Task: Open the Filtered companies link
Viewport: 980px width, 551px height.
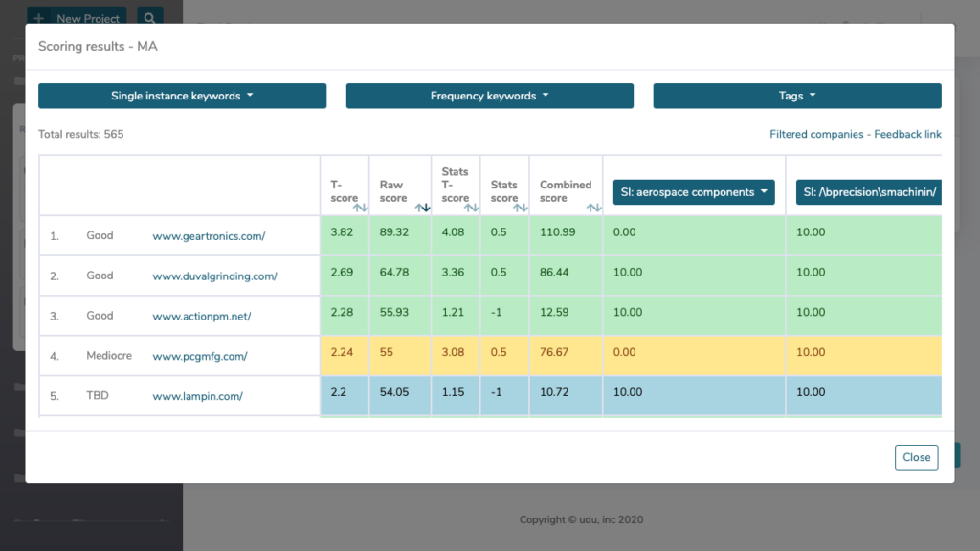Action: pos(816,134)
